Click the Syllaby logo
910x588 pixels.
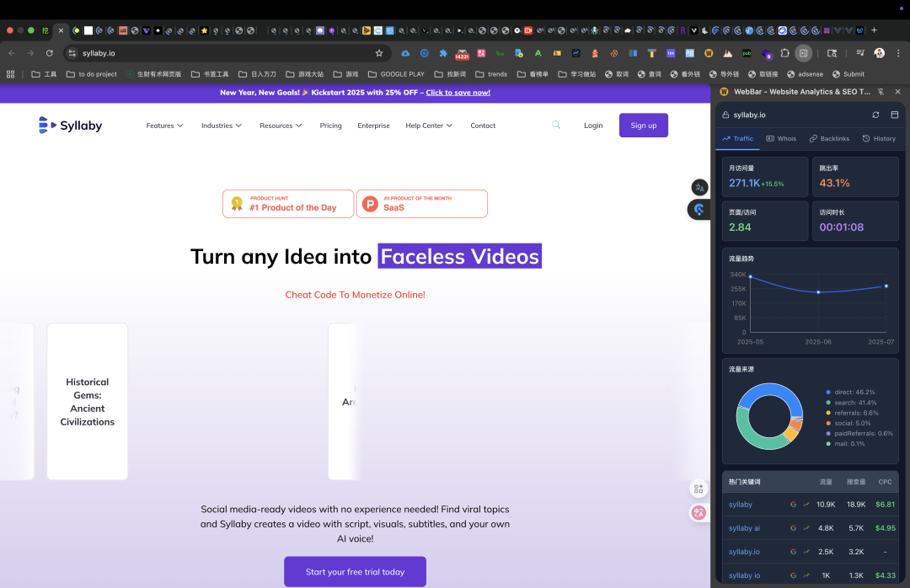pos(70,126)
